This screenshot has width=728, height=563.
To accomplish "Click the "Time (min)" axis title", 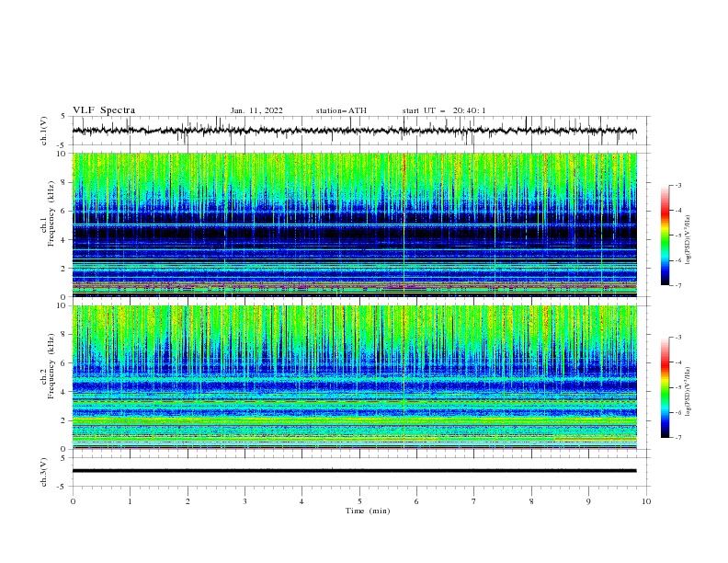I will click(x=368, y=511).
